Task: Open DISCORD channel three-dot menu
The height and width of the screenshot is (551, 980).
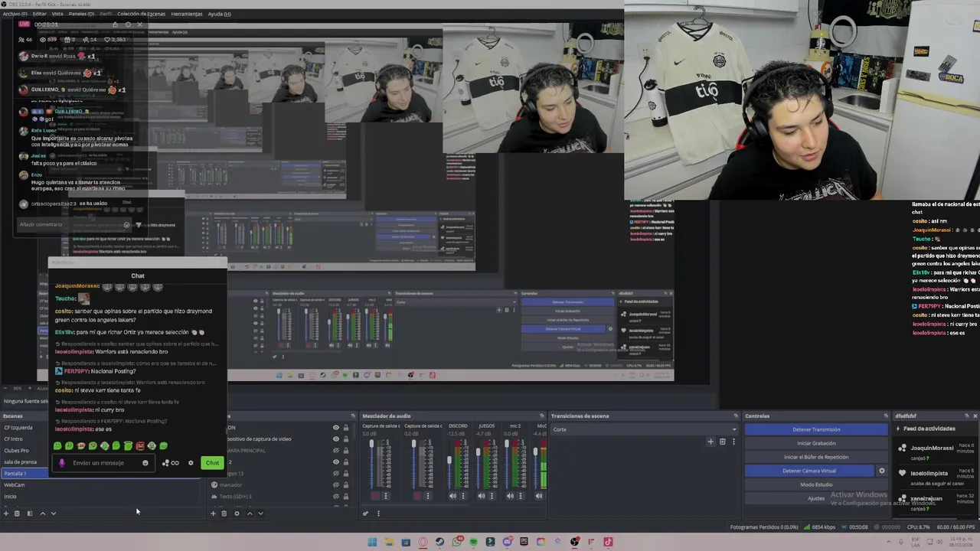Action: (463, 496)
